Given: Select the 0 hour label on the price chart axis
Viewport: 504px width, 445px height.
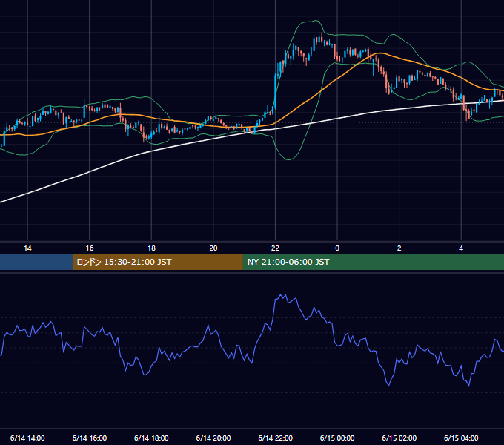Looking at the screenshot, I should click(x=337, y=248).
